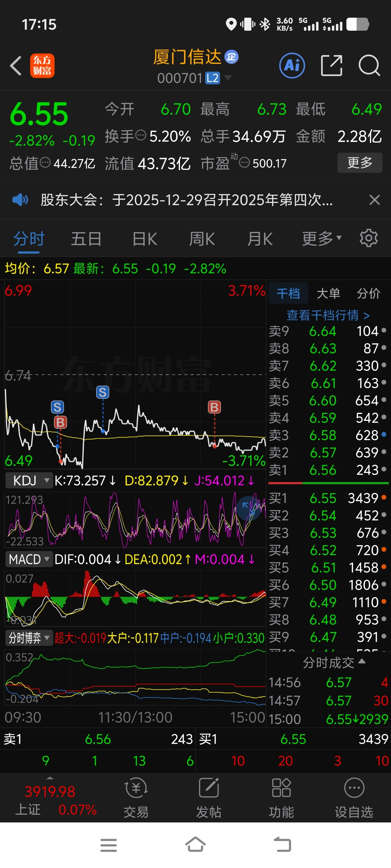
Task: Tap the 换手 info circle icon
Action: 141,135
